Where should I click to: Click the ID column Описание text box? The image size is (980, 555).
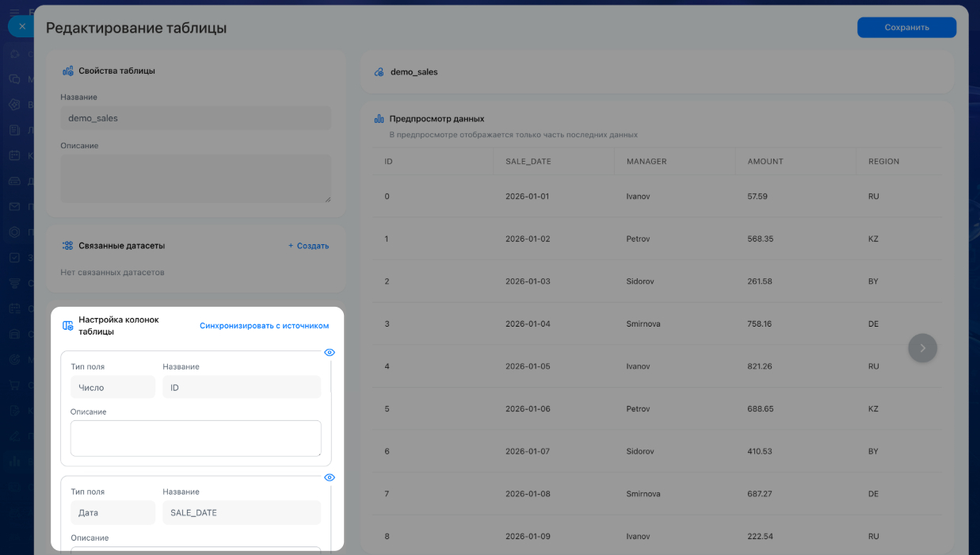[x=196, y=438]
